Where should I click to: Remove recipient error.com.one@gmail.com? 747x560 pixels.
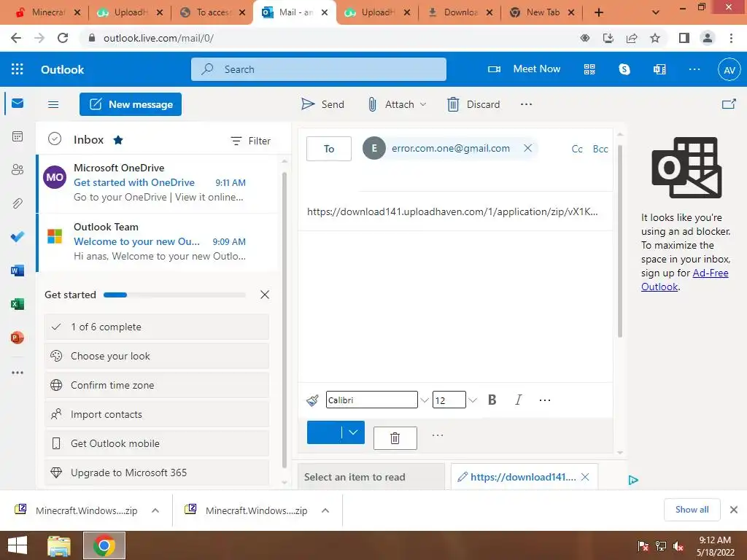(528, 148)
